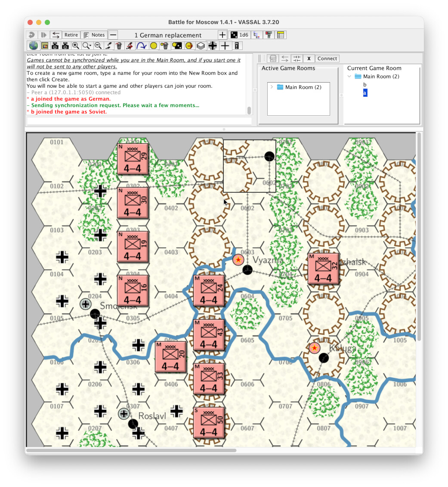Screen dimensions: 448x487
Task: Click the zoom out magnifier icon
Action: [x=98, y=46]
